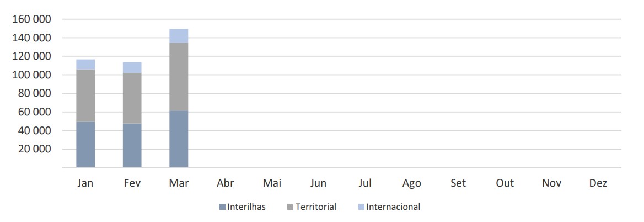The width and height of the screenshot is (644, 222).
Task: Click the Abr x-axis month label
Action: tap(226, 183)
